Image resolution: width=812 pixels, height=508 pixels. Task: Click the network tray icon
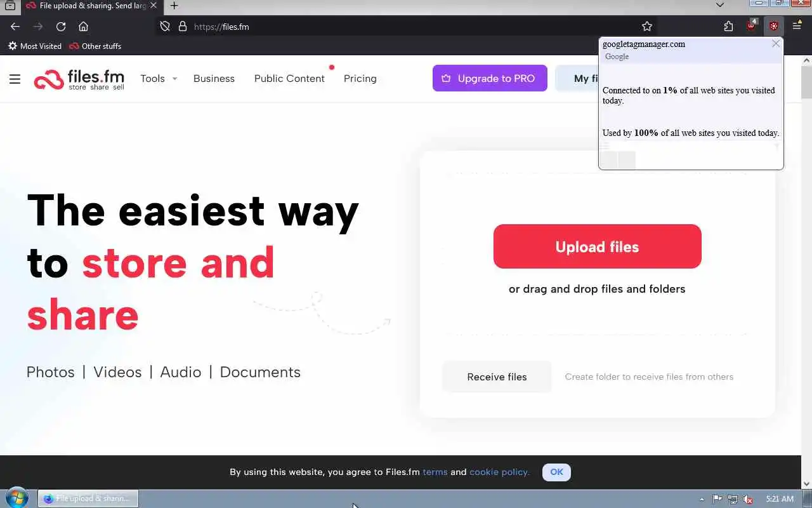(x=733, y=499)
